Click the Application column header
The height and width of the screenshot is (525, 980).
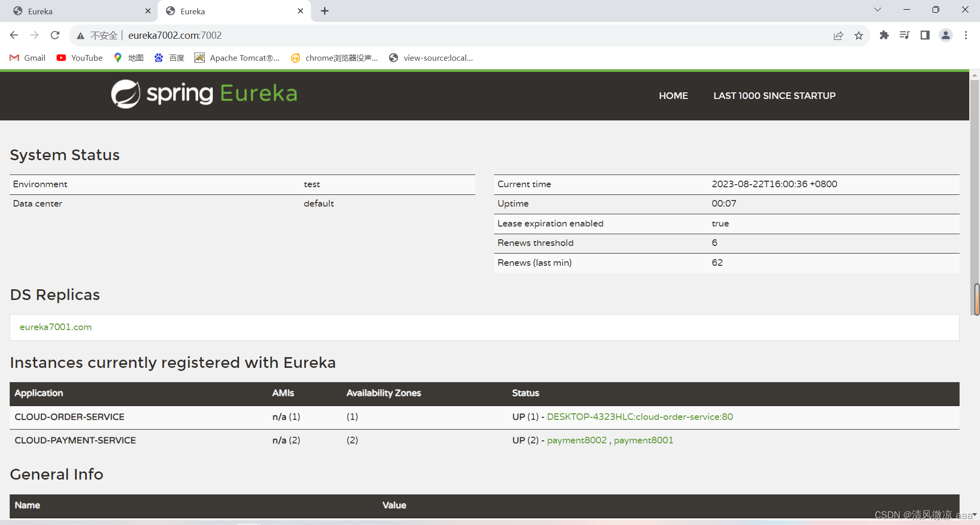click(39, 393)
